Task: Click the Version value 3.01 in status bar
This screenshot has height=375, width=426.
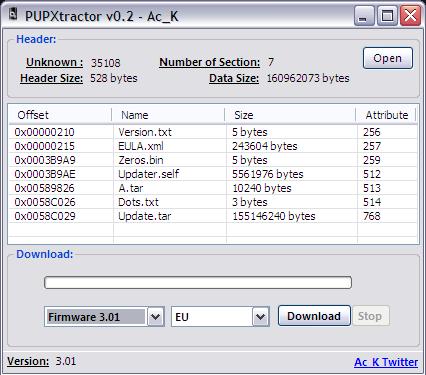Action: (66, 361)
